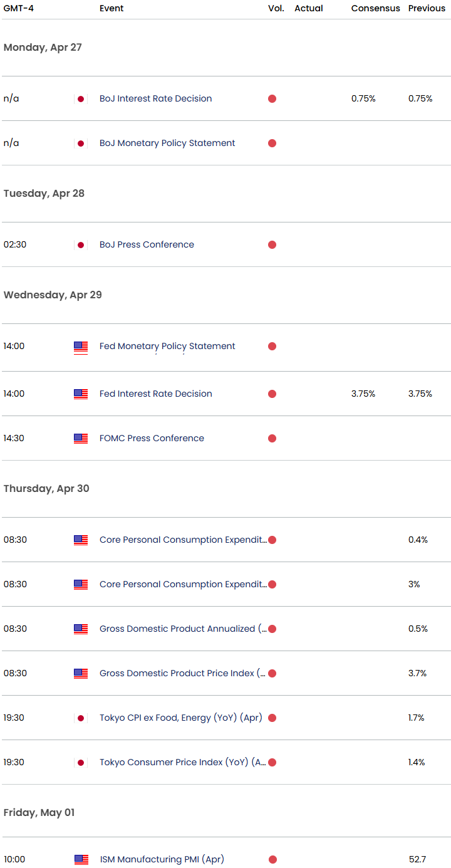Click Japan flag beside BoJ Interest Rate Decision
The height and width of the screenshot is (868, 451).
(80, 99)
